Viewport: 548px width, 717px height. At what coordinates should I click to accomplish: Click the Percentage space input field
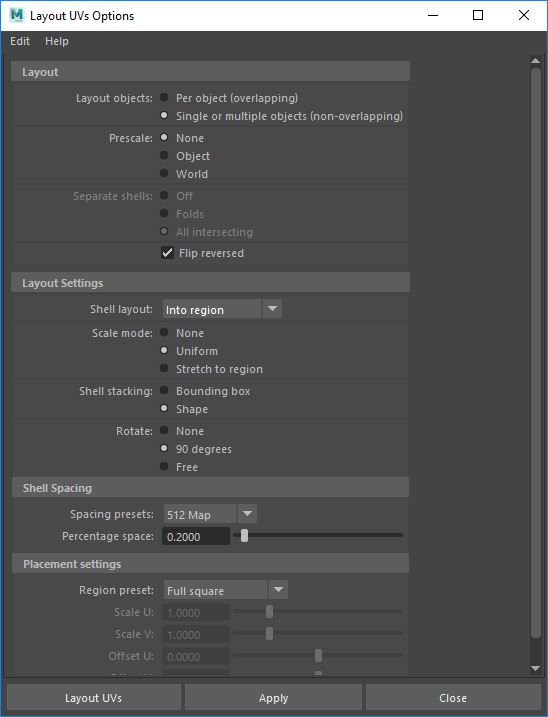coord(196,536)
